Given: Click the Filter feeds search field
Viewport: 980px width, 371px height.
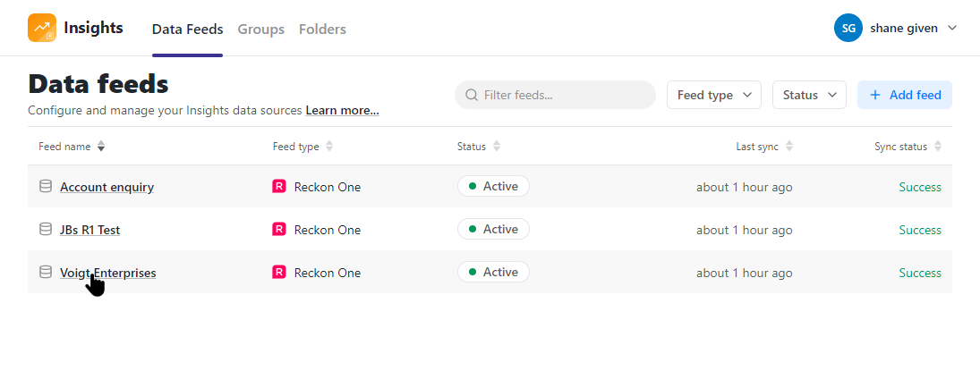Looking at the screenshot, I should point(555,95).
